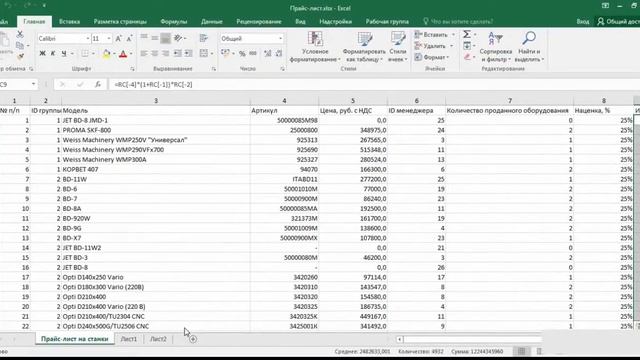Open the font size 11 dropdown

coord(109,38)
